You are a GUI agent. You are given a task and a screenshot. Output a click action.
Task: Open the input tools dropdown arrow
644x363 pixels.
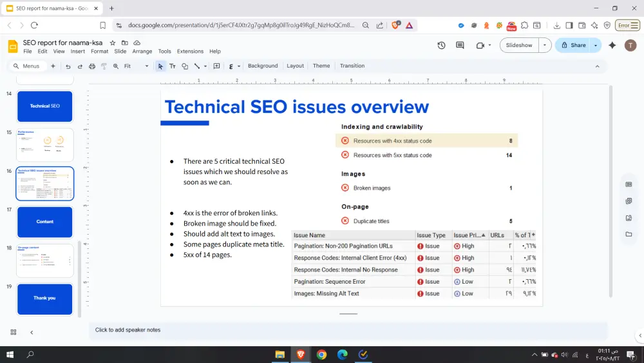coord(239,66)
